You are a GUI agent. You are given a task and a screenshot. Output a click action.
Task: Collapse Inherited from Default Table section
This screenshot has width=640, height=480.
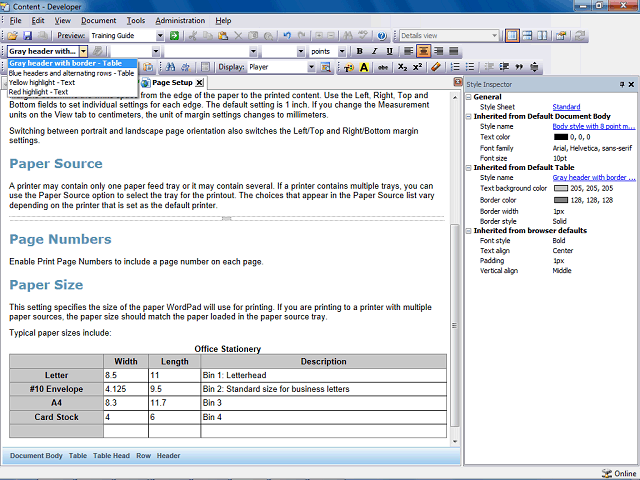[469, 168]
